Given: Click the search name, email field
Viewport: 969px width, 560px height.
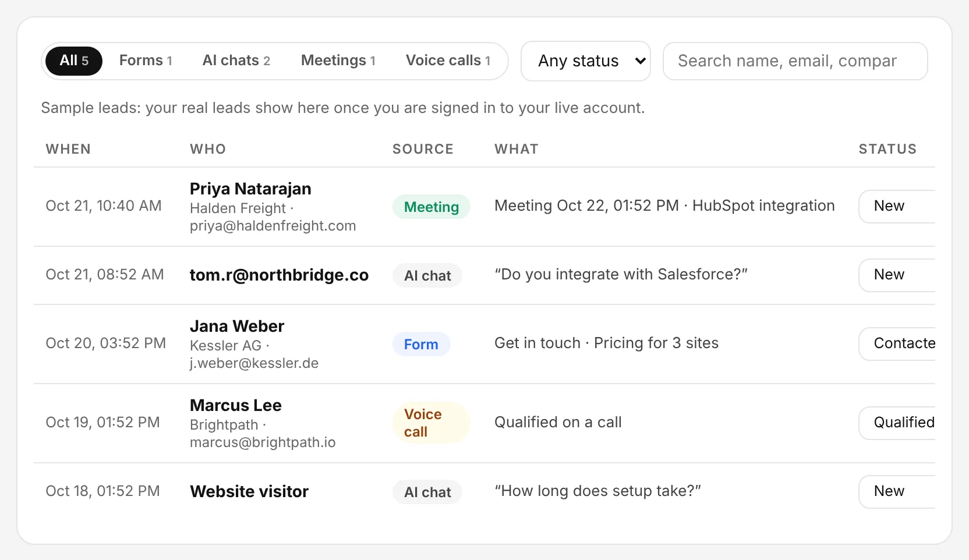Looking at the screenshot, I should (795, 61).
